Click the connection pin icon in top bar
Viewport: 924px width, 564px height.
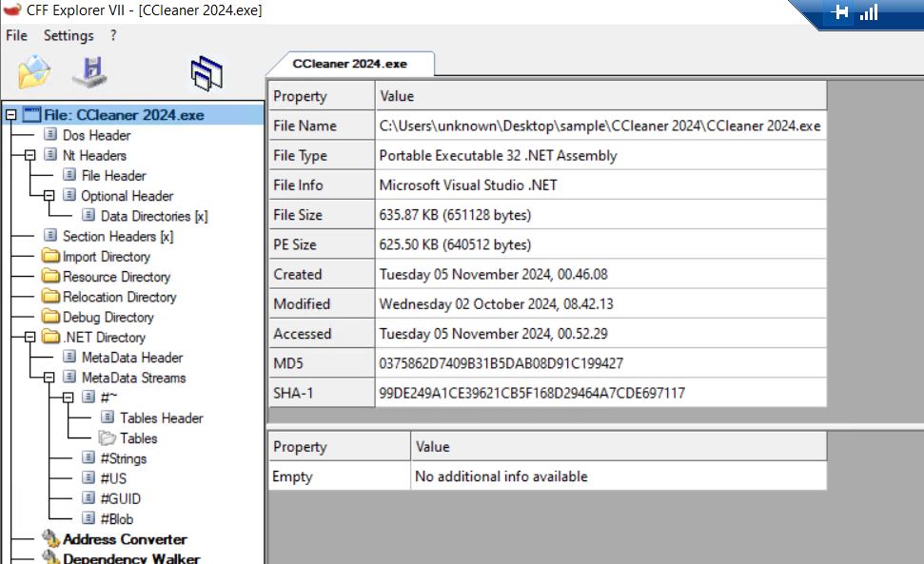click(839, 11)
